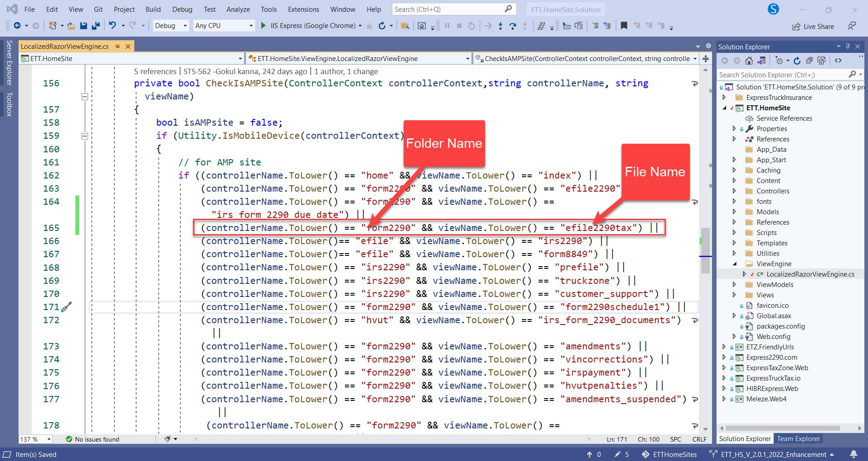Click the View Code icon in Solution Explorer
868x461 pixels.
point(838,61)
